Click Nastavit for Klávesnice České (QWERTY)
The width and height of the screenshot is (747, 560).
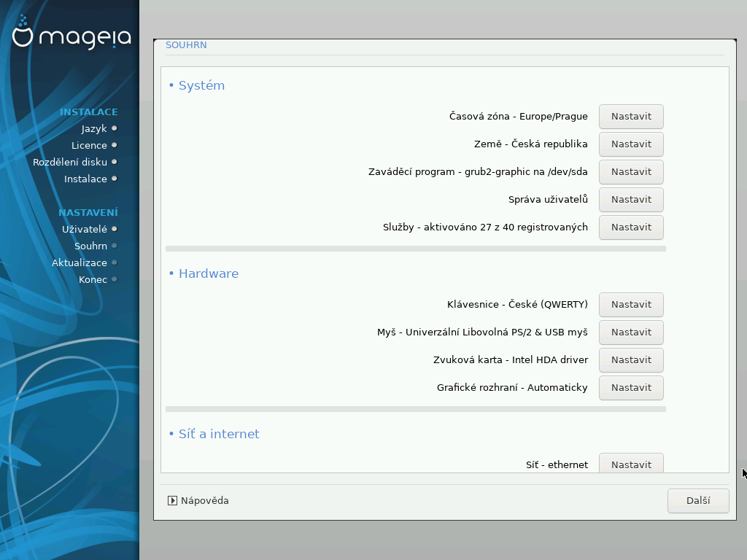(631, 305)
